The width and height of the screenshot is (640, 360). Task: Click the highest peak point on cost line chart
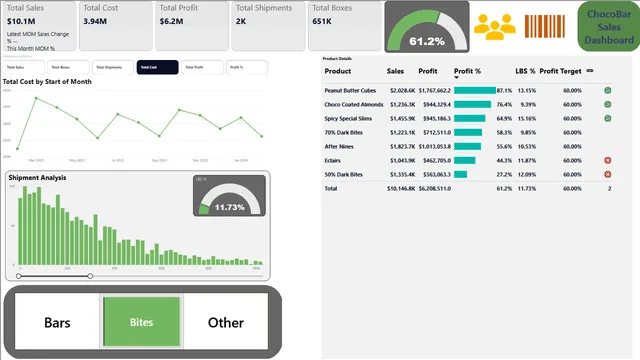click(36, 98)
